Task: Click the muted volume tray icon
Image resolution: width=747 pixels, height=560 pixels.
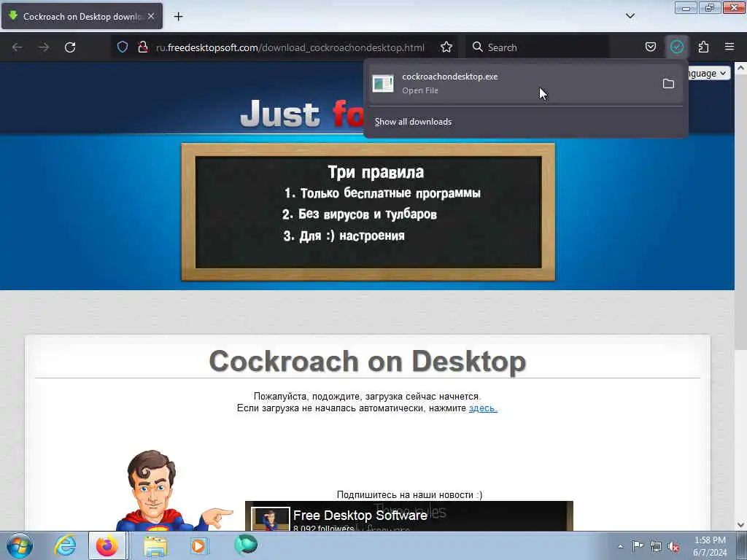Action: (x=673, y=547)
